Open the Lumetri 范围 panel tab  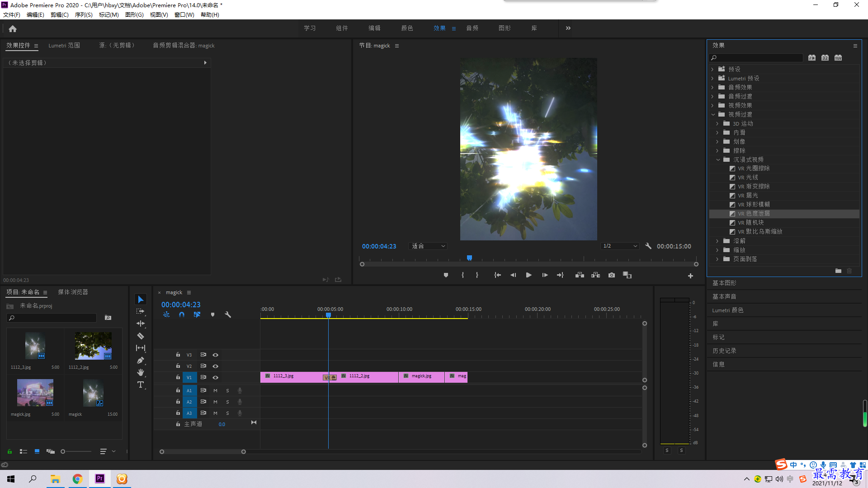64,46
